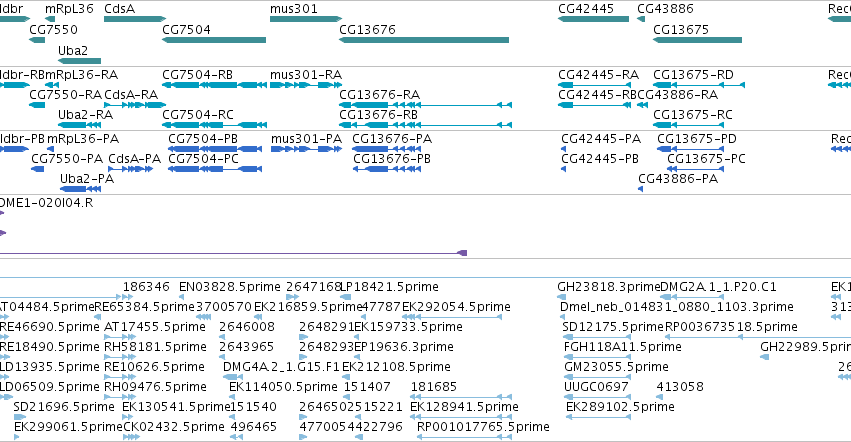Select feature DMG2A.1_1.P20.C1

719,287
